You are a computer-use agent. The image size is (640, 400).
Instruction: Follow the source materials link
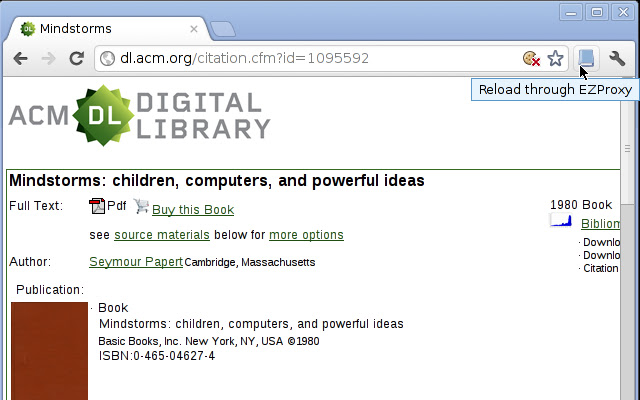162,235
